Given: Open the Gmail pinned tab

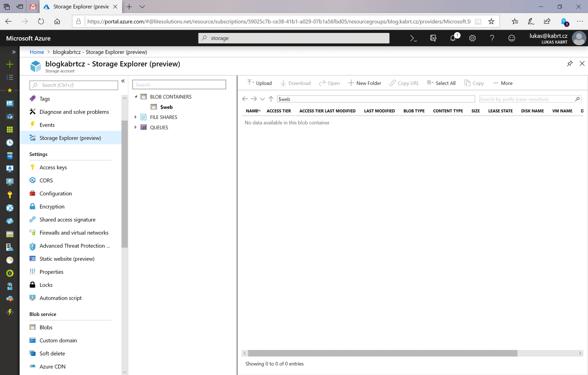Looking at the screenshot, I should 33,7.
